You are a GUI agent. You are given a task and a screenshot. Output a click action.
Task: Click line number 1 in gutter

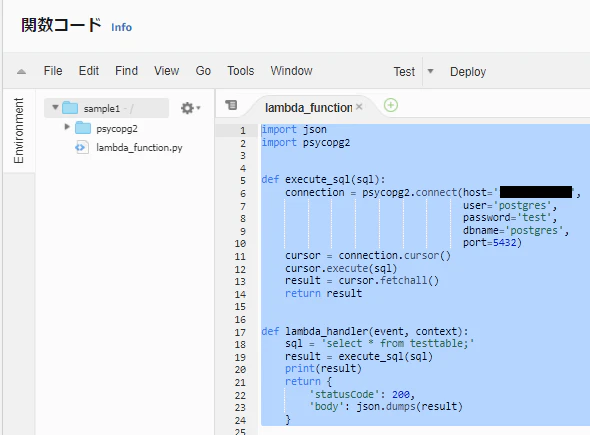pos(243,131)
